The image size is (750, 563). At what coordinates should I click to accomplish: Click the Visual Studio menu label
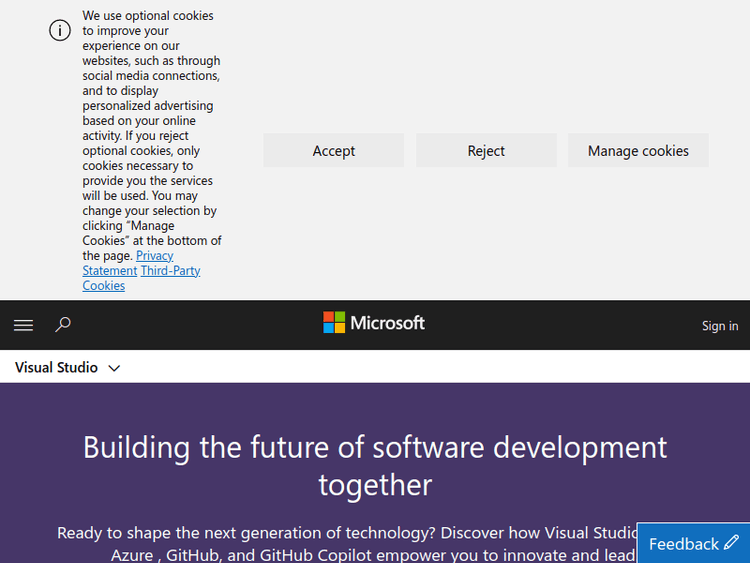click(x=56, y=367)
